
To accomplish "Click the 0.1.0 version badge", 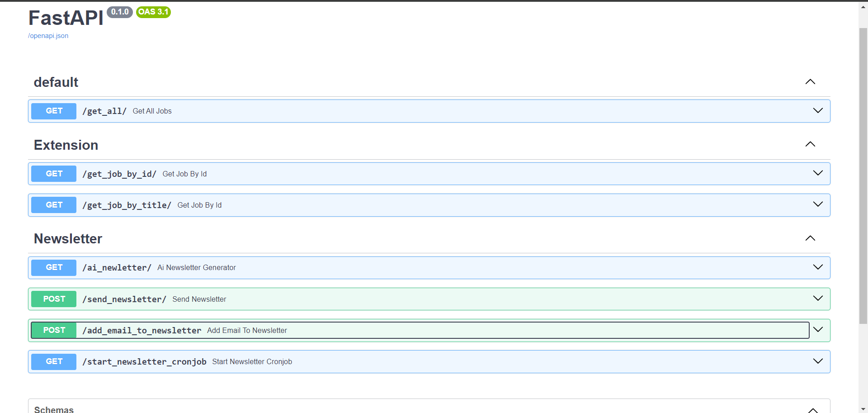I will tap(120, 12).
